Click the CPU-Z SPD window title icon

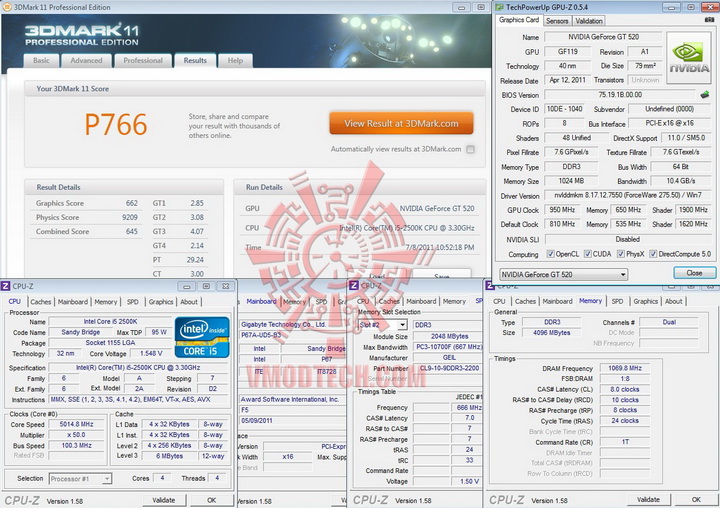click(x=354, y=286)
